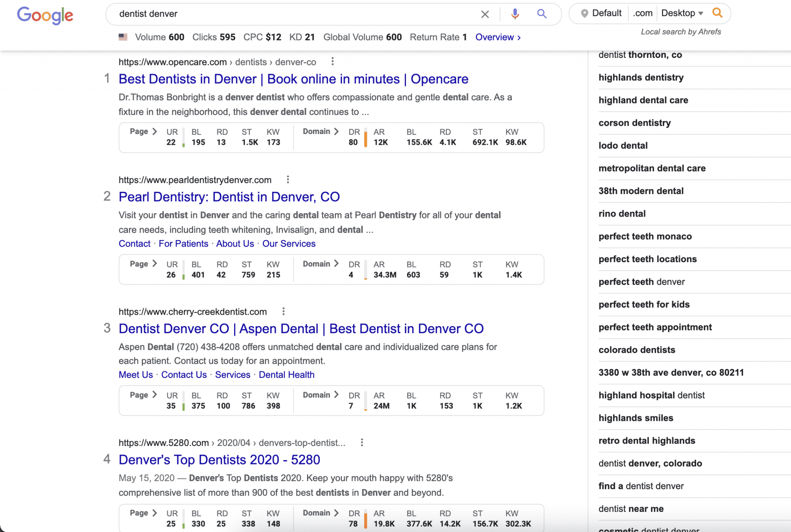Screen dimensions: 791x532
Task: Click in the dentist denver search field
Action: tap(294, 14)
